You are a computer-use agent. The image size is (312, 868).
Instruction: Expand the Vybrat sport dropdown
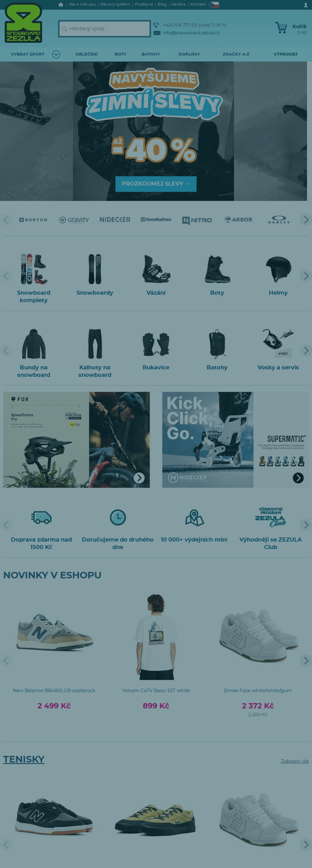pyautogui.click(x=56, y=54)
